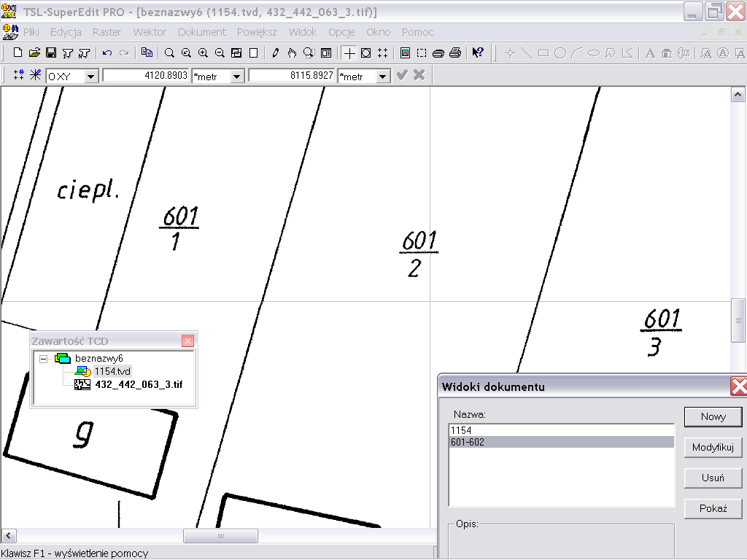
Task: Select the 1154 view in the list
Action: (461, 430)
